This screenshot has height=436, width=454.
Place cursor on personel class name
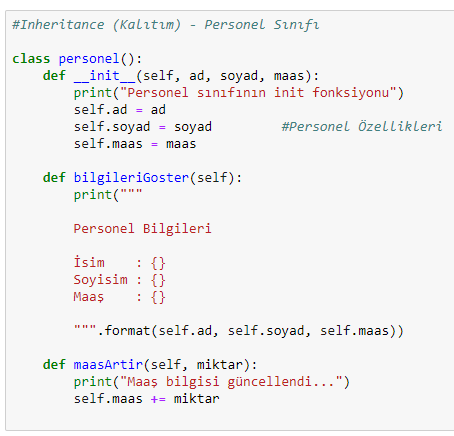click(x=89, y=59)
